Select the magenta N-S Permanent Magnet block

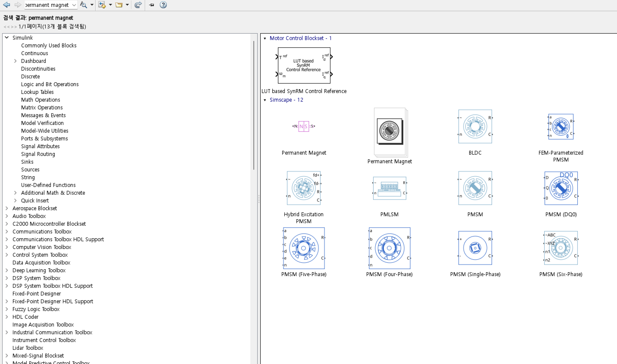point(304,126)
